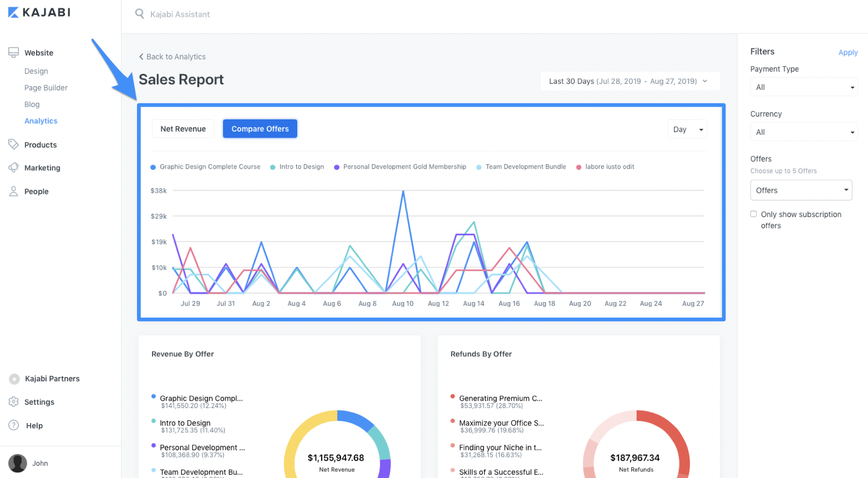Select Personal Development ... in Revenue By Offer
Screen dimensions: 868x478
[202, 447]
